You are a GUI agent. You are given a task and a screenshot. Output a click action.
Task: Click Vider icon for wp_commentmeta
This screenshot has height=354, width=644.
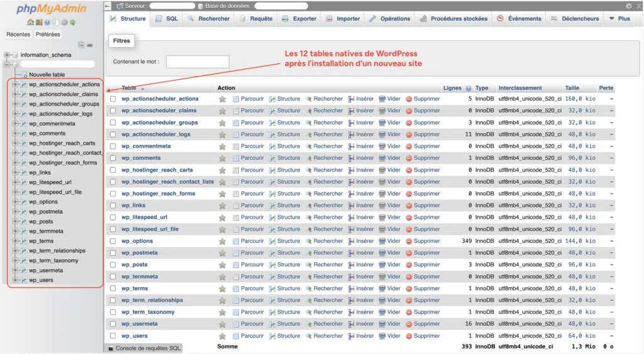coord(382,147)
